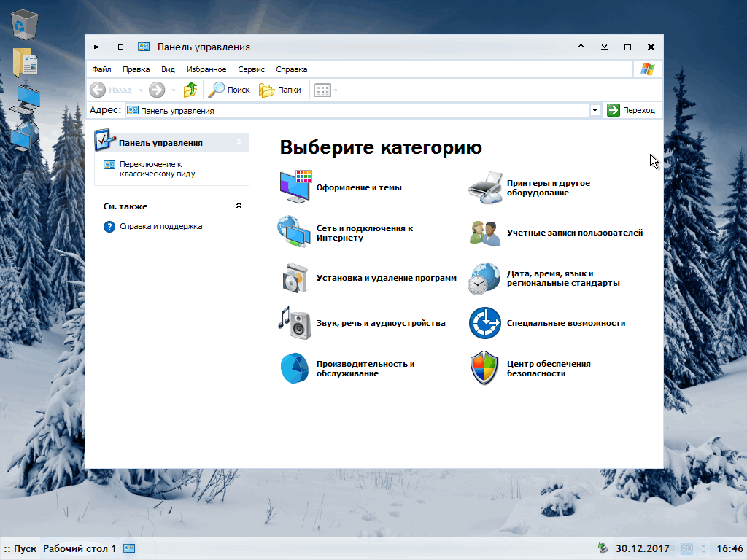This screenshot has height=560, width=747.
Task: Expand the address bar dropdown list
Action: tap(595, 110)
